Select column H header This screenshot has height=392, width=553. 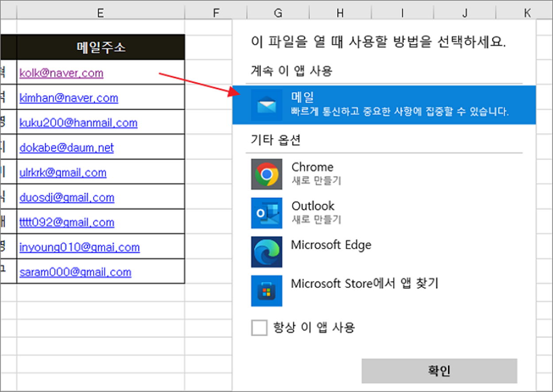pyautogui.click(x=340, y=13)
